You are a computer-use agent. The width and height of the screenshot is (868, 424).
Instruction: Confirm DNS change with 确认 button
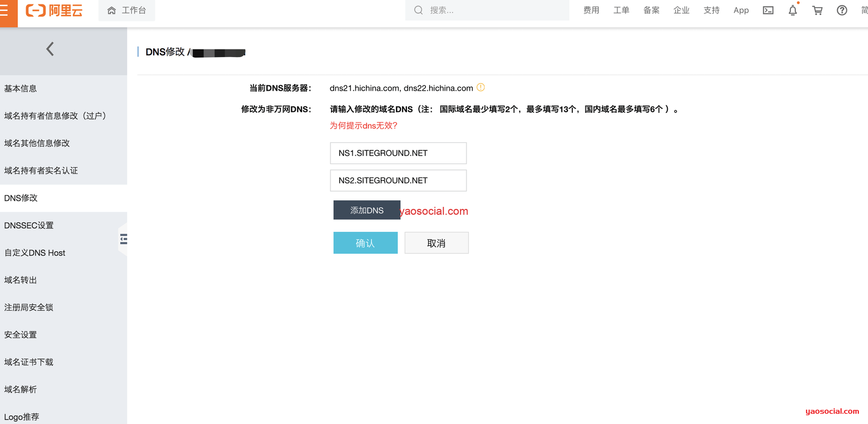365,243
